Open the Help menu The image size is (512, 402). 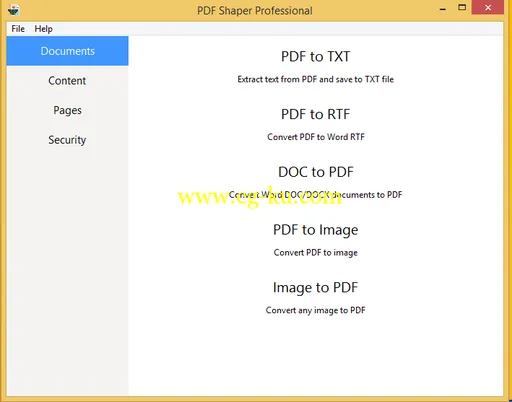[x=44, y=29]
